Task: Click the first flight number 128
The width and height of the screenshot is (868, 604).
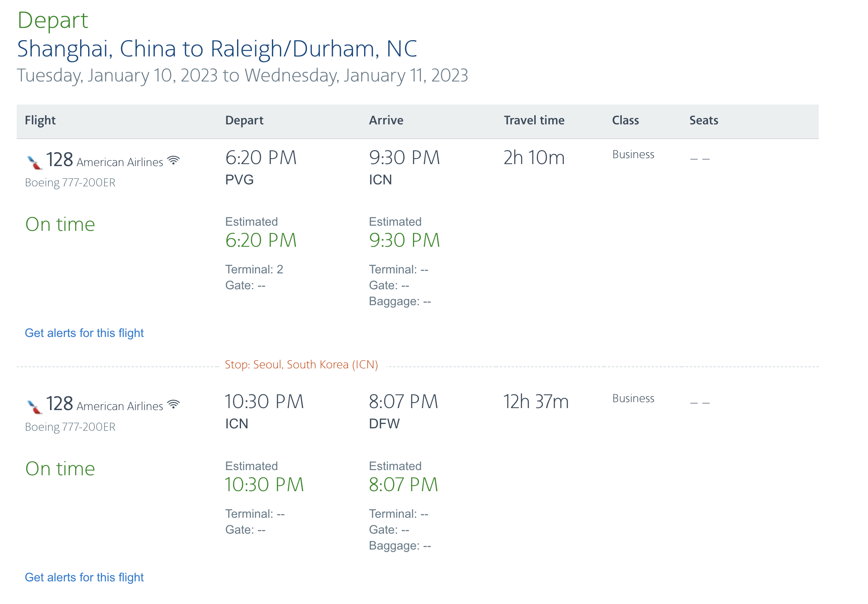Action: [60, 160]
